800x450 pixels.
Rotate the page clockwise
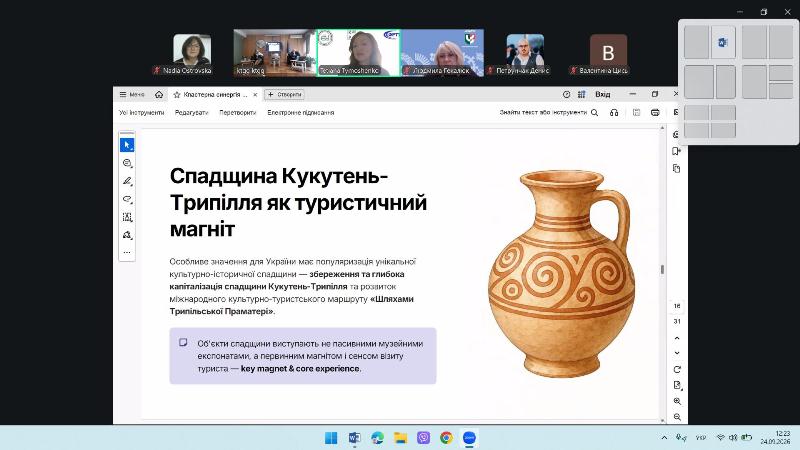click(x=677, y=369)
